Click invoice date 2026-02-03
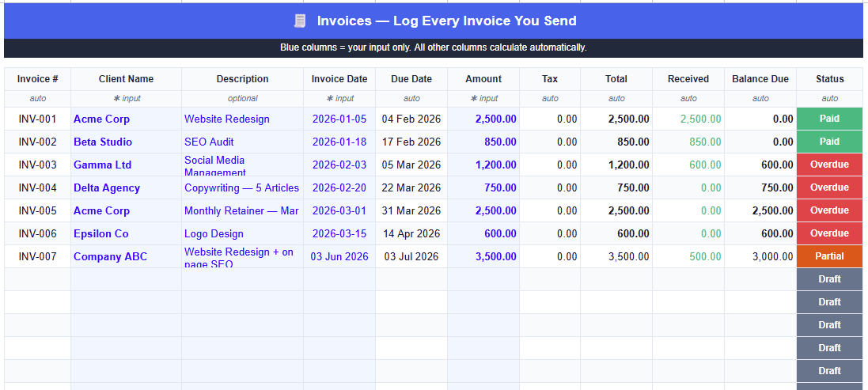This screenshot has height=390, width=868. tap(339, 165)
